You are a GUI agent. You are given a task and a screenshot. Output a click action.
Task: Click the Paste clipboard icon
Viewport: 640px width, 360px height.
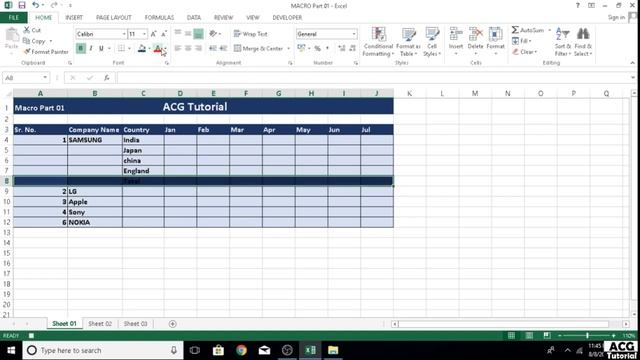12,36
